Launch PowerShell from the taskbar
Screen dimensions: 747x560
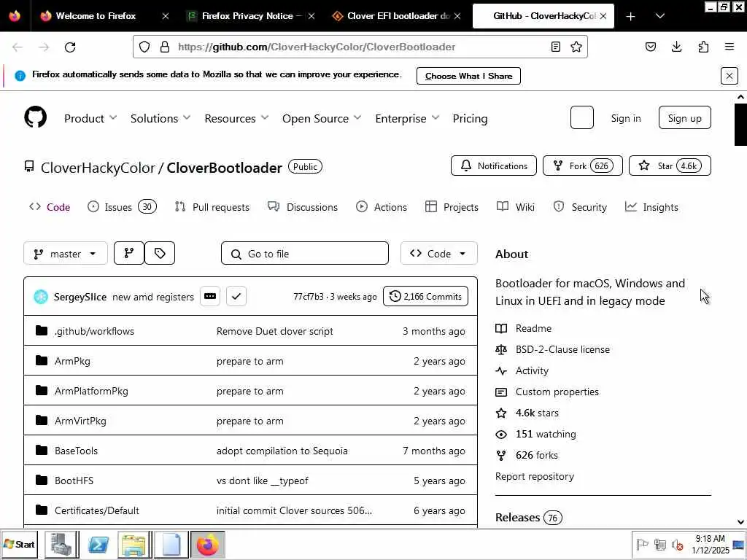coord(98,544)
